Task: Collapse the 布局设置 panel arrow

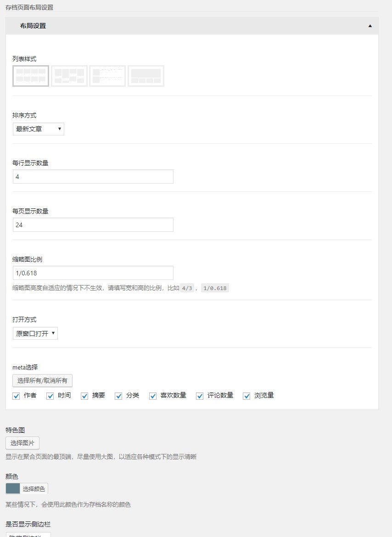Action: point(370,26)
